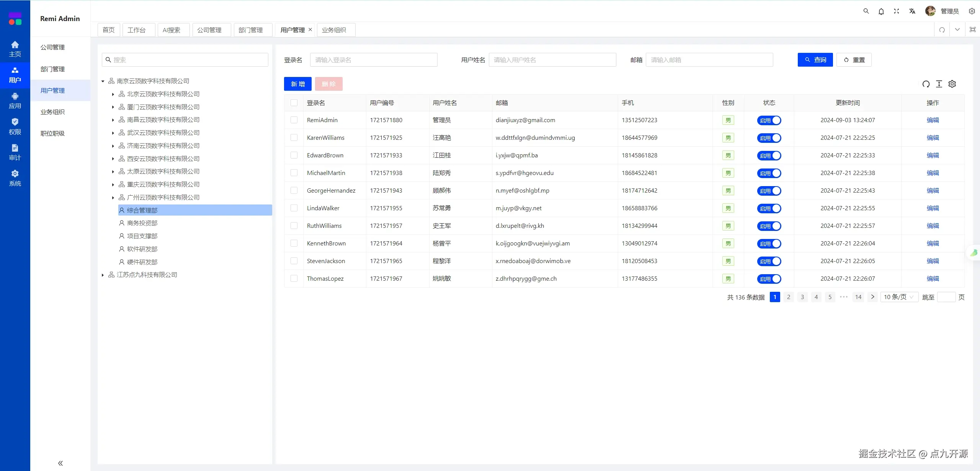Select 职位职级 in the side menu
The height and width of the screenshot is (471, 980).
pyautogui.click(x=52, y=133)
